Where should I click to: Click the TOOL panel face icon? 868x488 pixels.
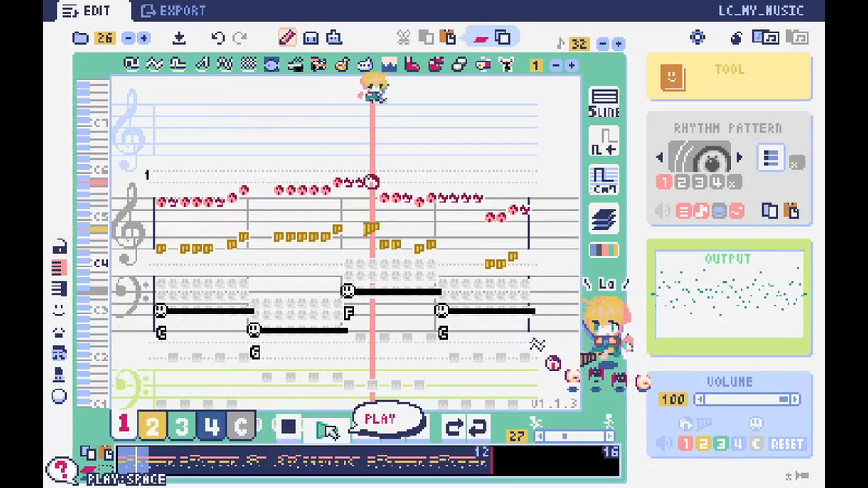point(673,77)
